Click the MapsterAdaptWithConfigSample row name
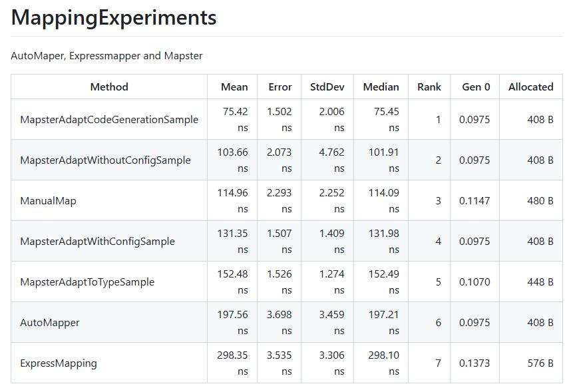 97,242
